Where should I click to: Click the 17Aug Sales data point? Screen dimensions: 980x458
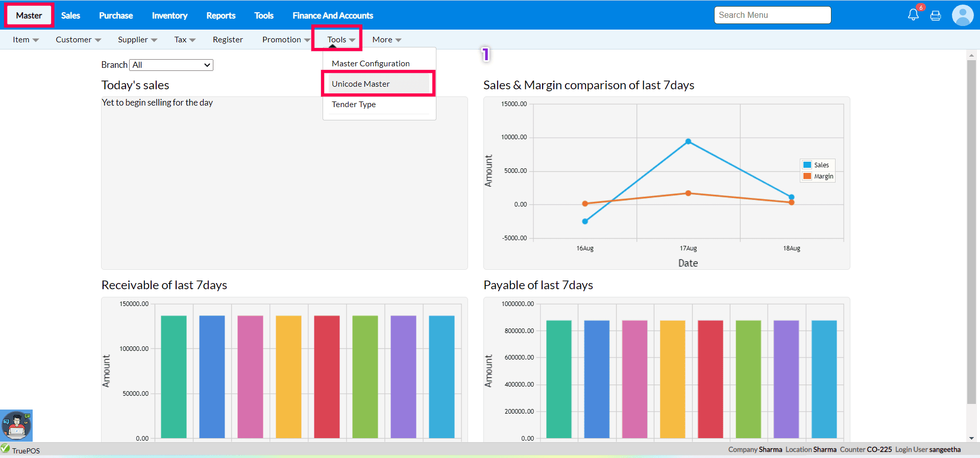[688, 142]
